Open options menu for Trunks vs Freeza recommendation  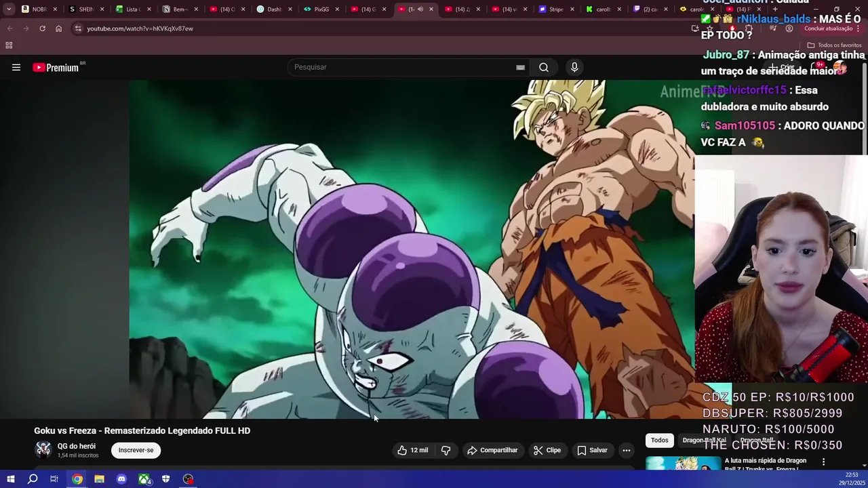click(824, 462)
